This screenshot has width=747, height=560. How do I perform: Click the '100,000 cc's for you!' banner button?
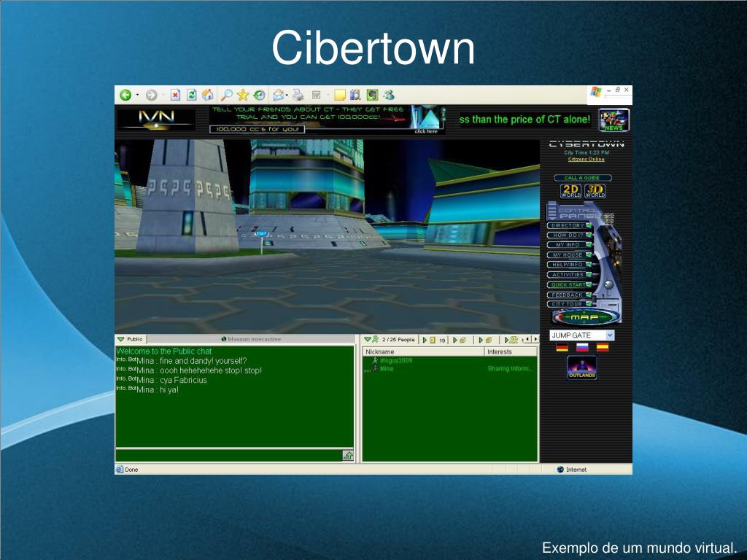tap(258, 129)
